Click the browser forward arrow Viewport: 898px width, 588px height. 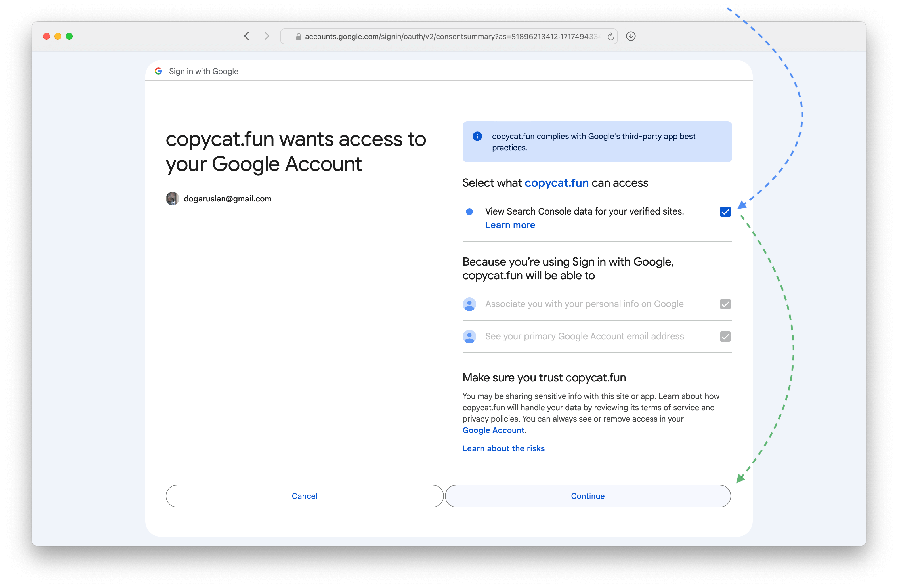[267, 36]
